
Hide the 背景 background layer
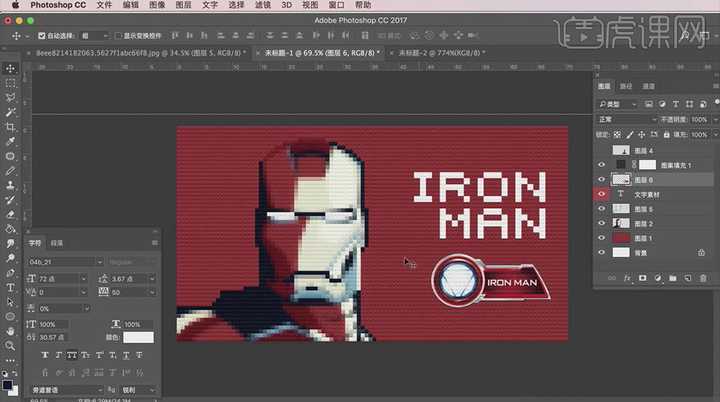(x=602, y=252)
